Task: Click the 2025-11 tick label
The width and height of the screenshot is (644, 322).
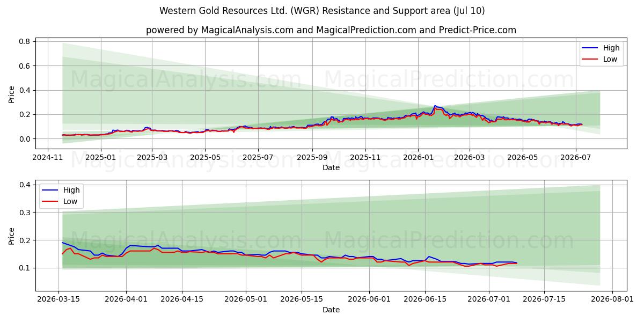Action: 365,158
